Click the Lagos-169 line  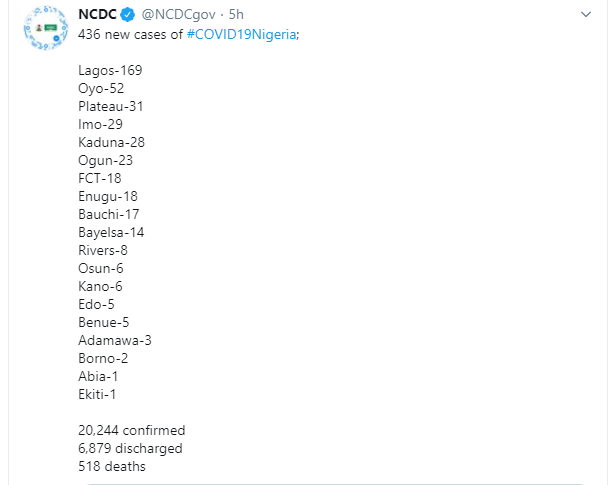(110, 70)
